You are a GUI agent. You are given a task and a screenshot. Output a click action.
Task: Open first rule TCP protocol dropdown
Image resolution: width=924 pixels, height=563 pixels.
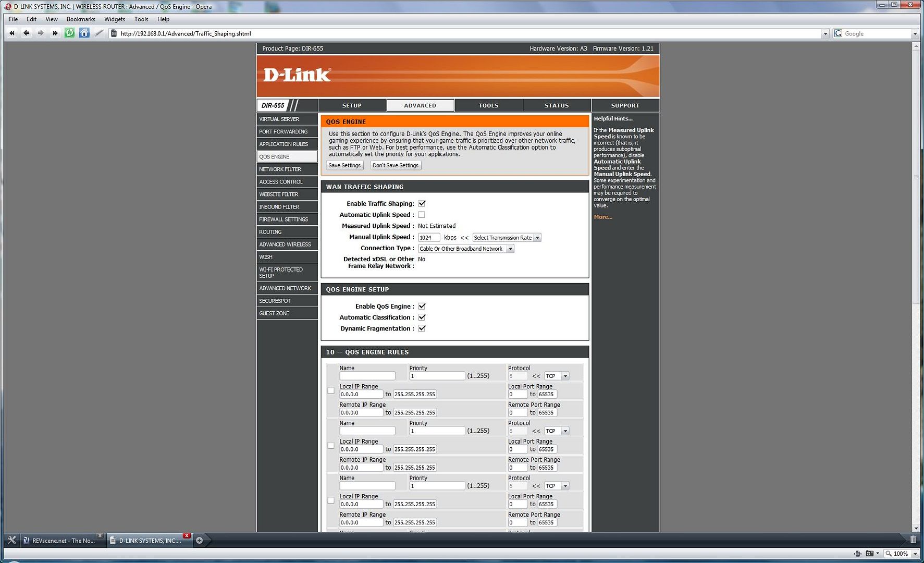[557, 376]
